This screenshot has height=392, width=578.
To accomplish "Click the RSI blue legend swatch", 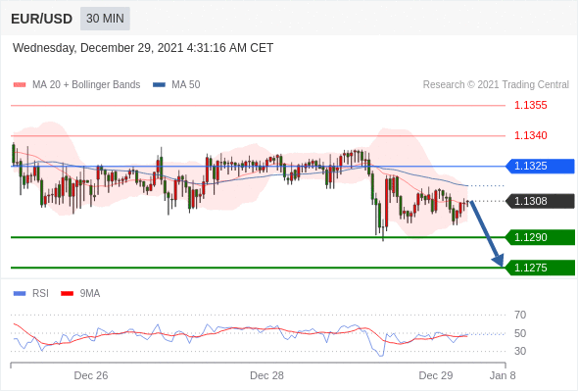I will coord(20,294).
